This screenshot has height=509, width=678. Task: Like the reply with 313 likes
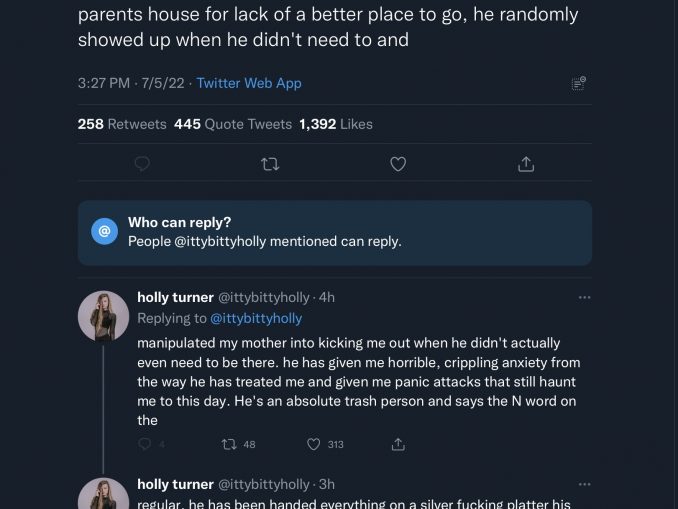click(313, 444)
